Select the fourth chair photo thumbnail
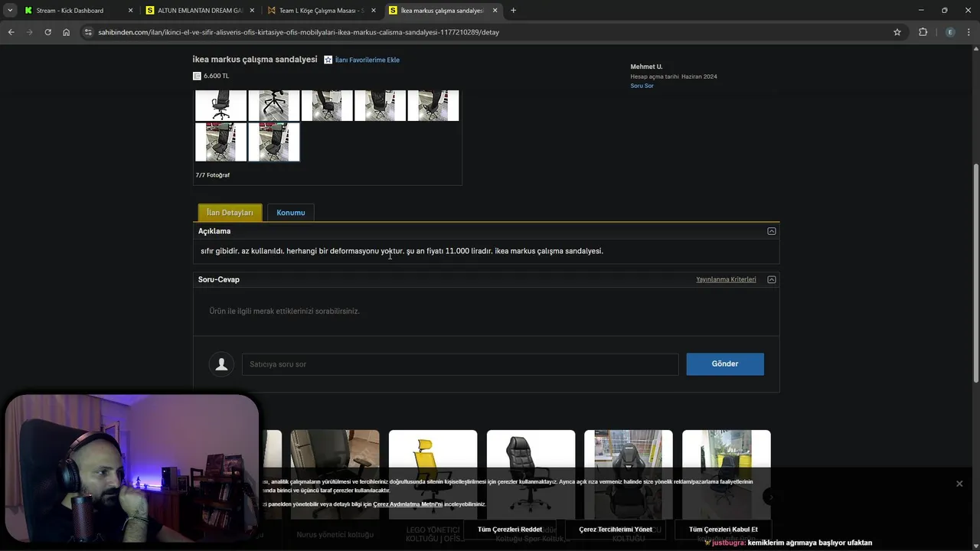Image resolution: width=980 pixels, height=551 pixels. [380, 106]
